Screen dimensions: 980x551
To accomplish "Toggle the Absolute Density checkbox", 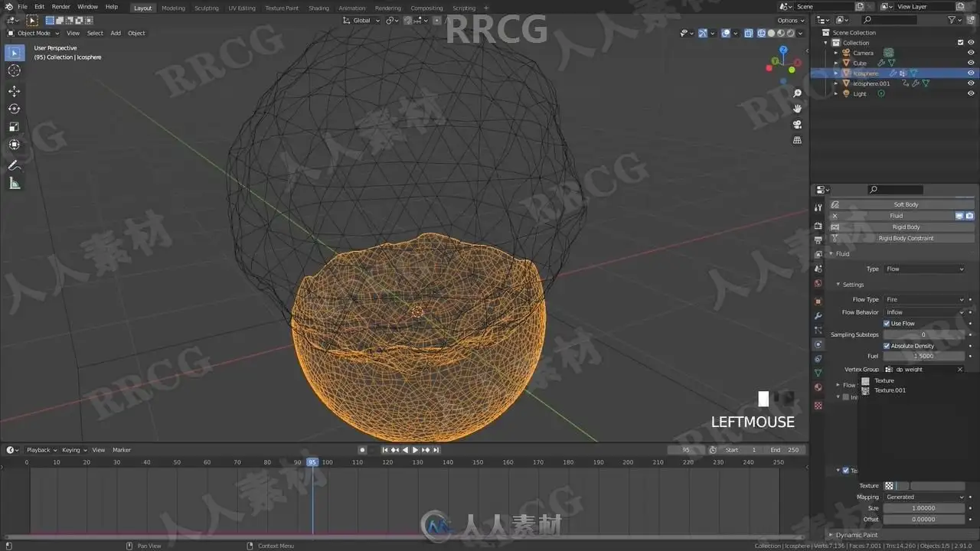I will click(887, 346).
